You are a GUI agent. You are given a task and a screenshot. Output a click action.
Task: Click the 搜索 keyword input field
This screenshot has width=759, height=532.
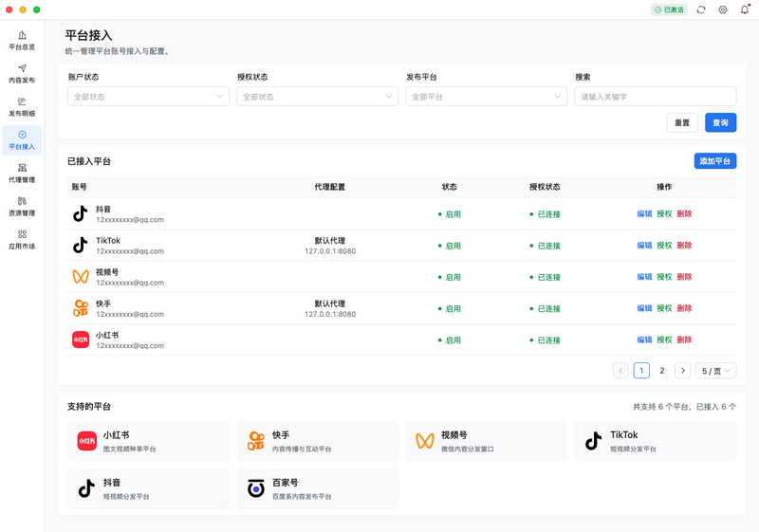tap(655, 97)
